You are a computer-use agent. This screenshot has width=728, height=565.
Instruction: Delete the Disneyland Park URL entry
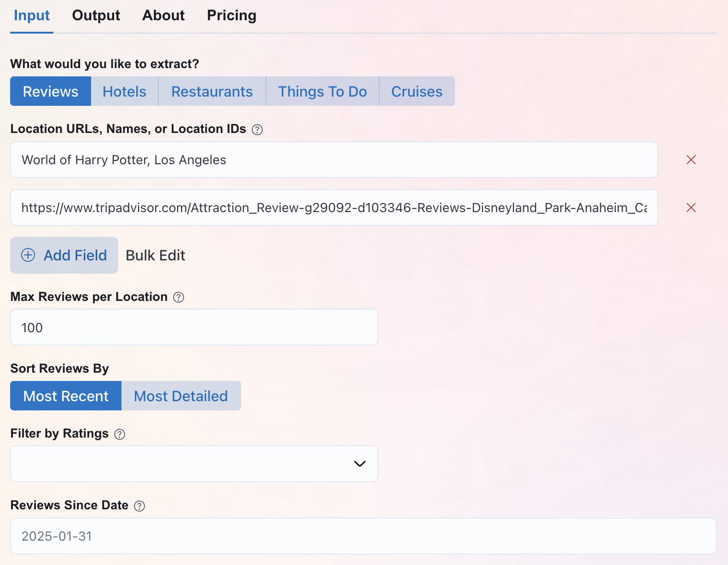click(691, 208)
